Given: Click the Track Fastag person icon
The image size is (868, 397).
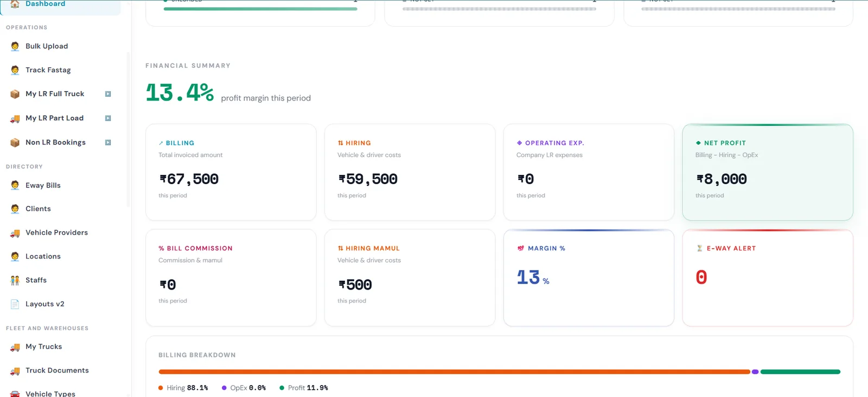Looking at the screenshot, I should 15,70.
